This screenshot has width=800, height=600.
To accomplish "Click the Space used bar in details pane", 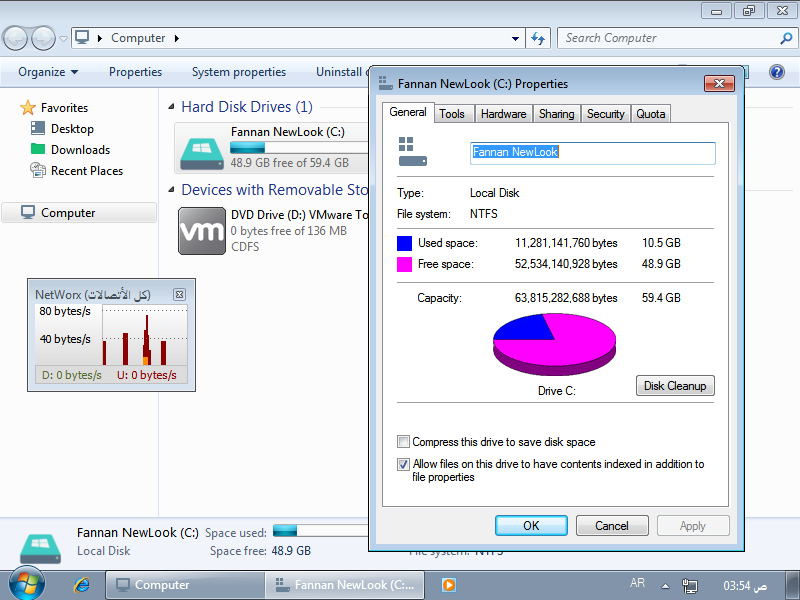I will (320, 531).
